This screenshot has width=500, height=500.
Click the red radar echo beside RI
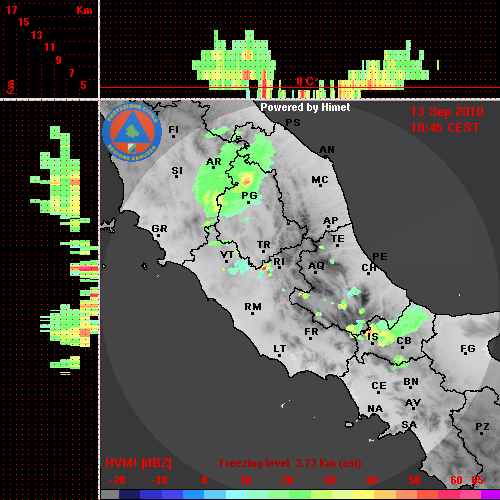(x=265, y=268)
